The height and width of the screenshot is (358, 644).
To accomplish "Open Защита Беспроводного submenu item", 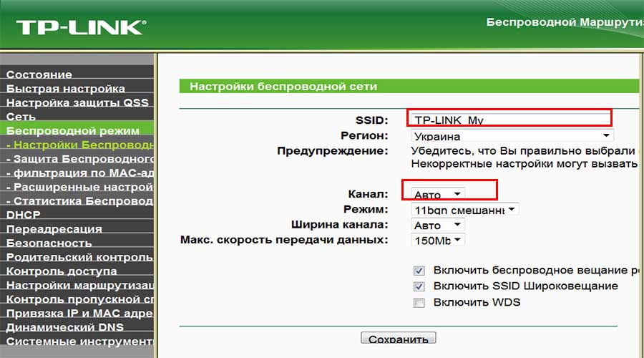I will point(80,159).
